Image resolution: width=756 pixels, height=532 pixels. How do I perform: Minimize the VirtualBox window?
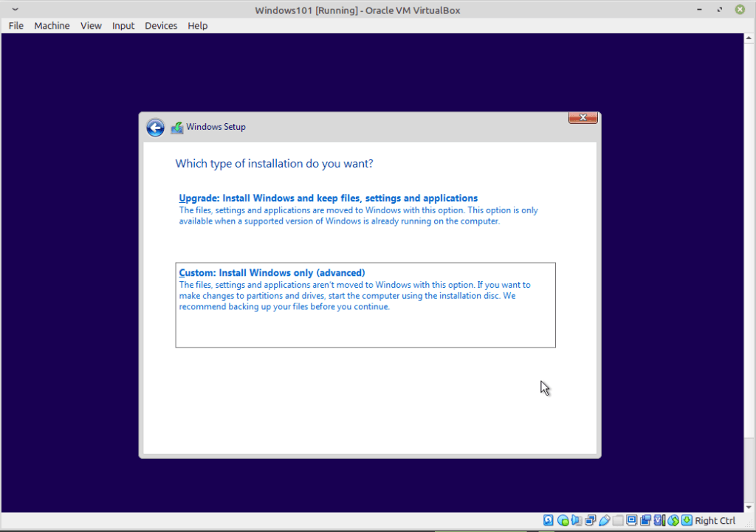tap(699, 10)
